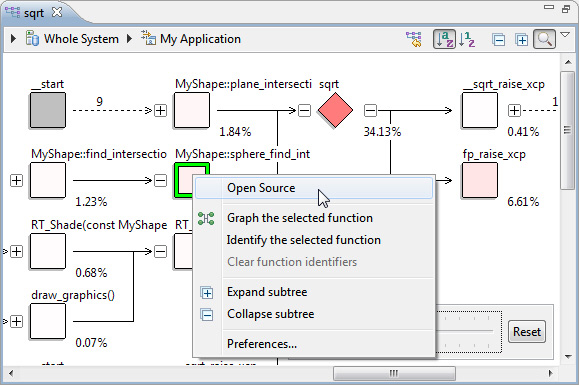Click the vertical scrollbar thumb
The image size is (579, 385).
point(567,130)
